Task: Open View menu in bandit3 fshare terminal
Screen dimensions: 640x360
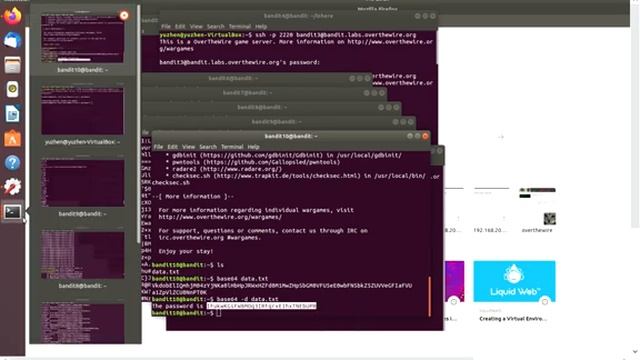Action: point(196,26)
